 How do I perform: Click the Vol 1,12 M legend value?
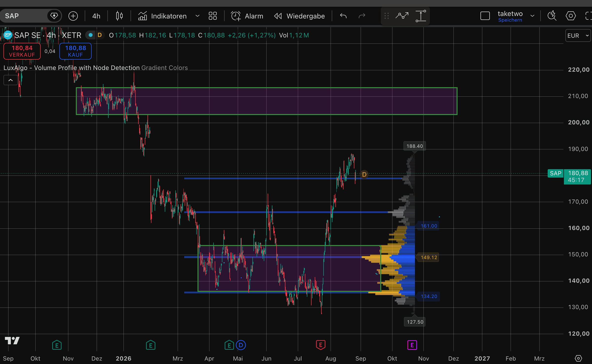294,35
